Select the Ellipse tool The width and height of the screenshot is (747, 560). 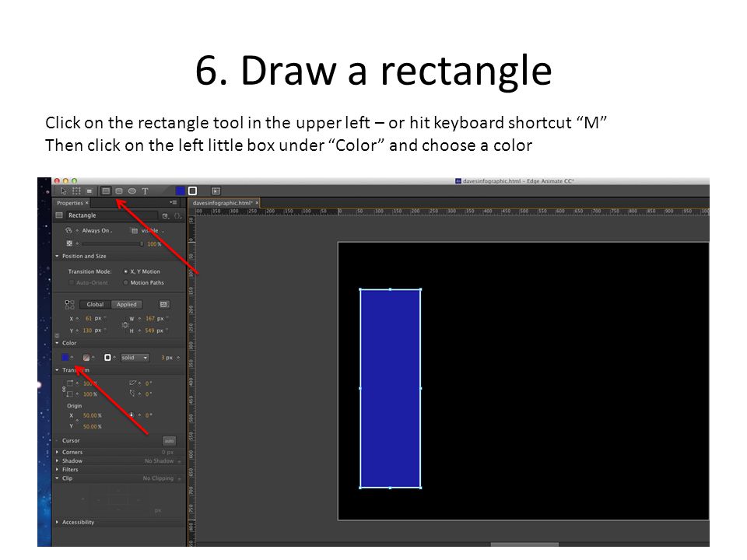(x=132, y=191)
